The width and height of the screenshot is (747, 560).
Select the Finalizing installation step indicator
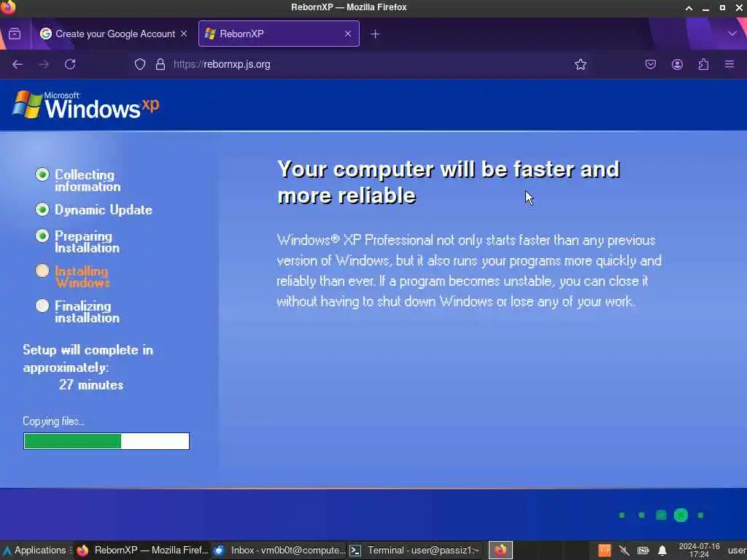[42, 306]
